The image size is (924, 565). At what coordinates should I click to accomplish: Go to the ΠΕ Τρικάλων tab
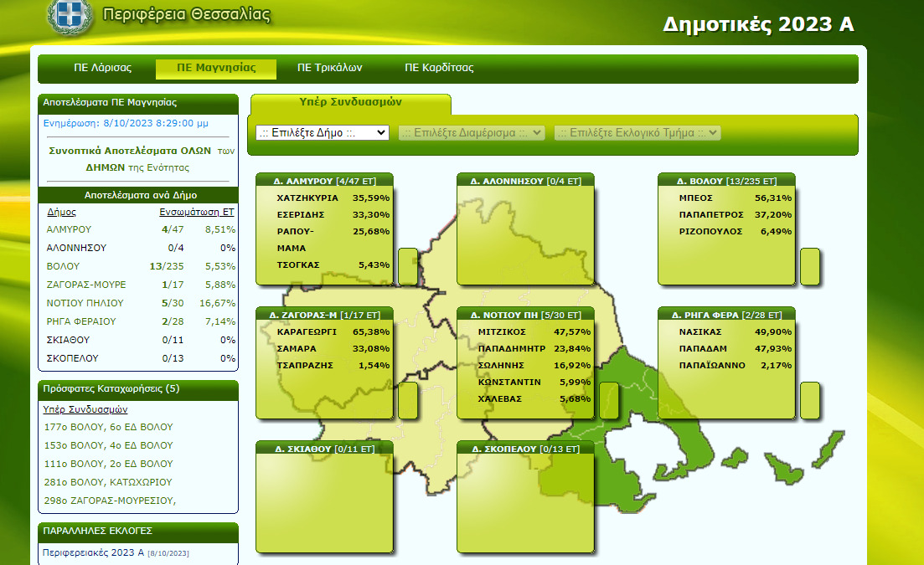329,68
